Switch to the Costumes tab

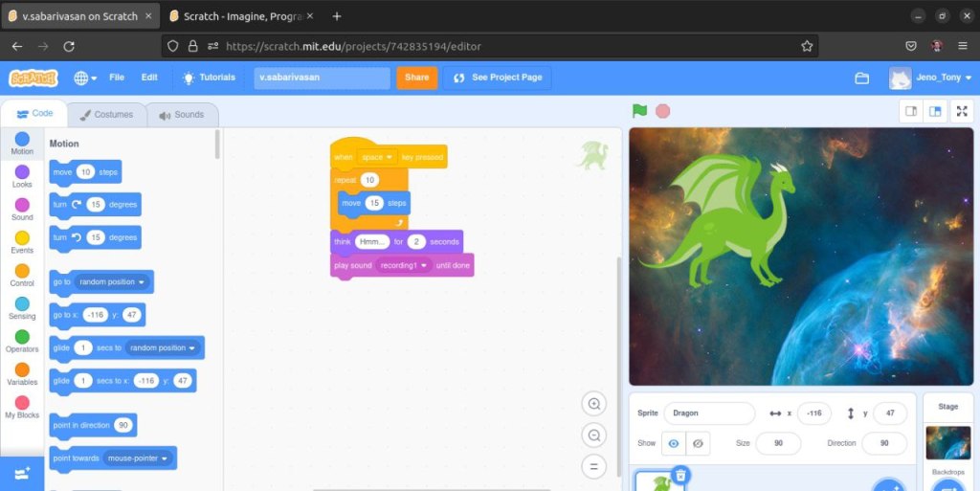tap(106, 115)
